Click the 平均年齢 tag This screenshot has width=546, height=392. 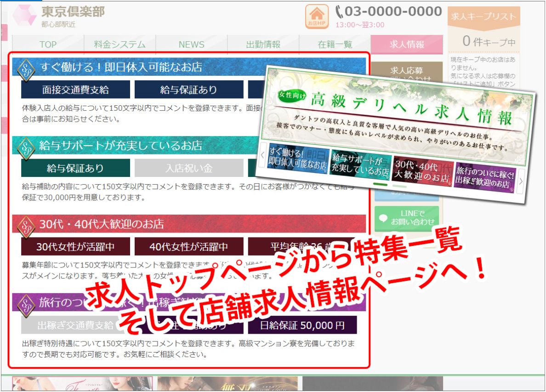click(x=302, y=246)
